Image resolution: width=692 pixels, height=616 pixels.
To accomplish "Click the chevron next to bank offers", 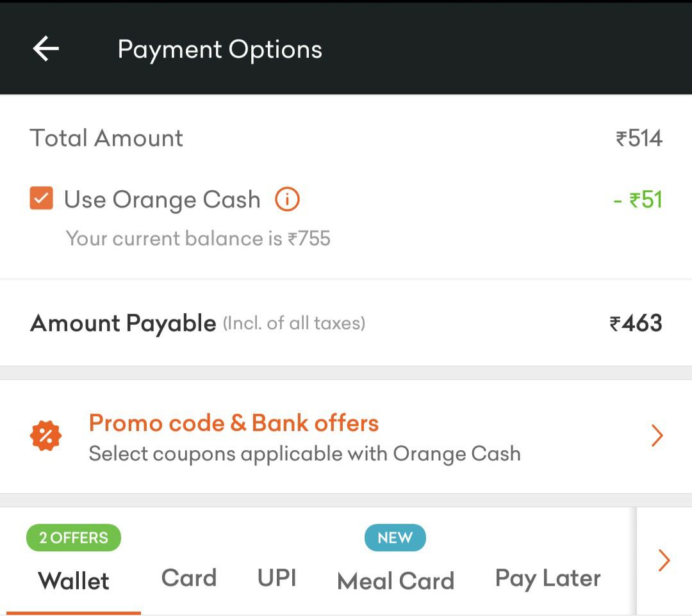I will click(656, 435).
